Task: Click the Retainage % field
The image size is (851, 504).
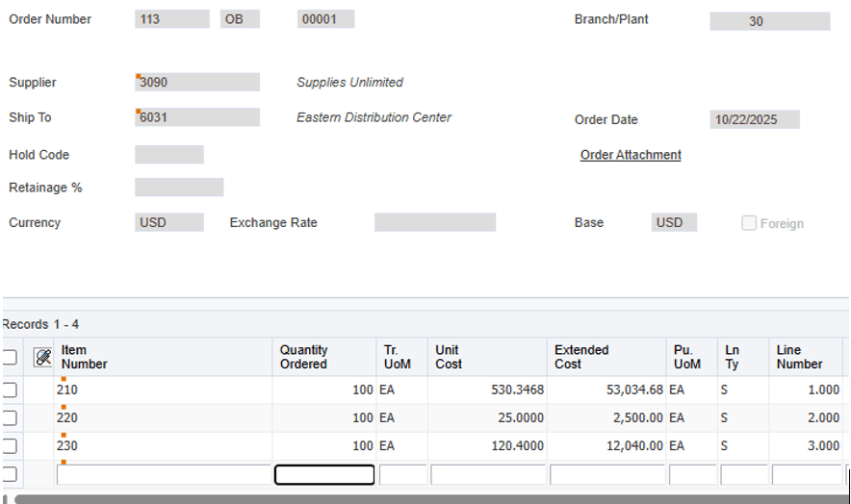Action: tap(179, 188)
